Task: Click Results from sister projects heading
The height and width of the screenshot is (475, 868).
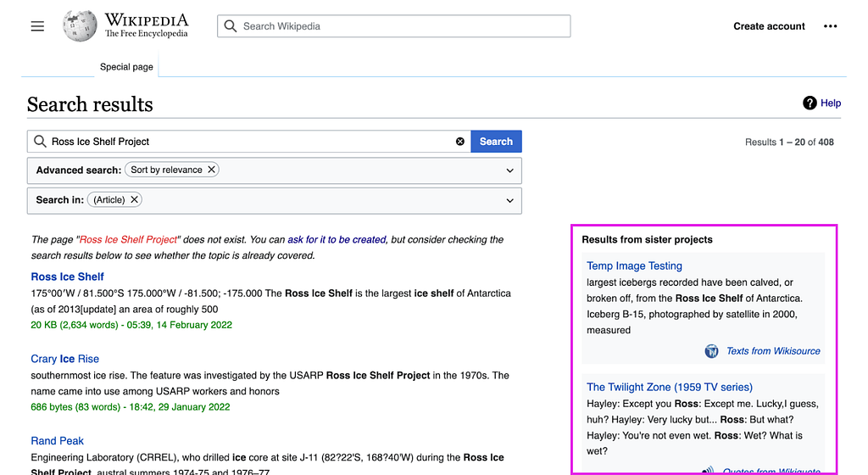Action: pos(647,240)
